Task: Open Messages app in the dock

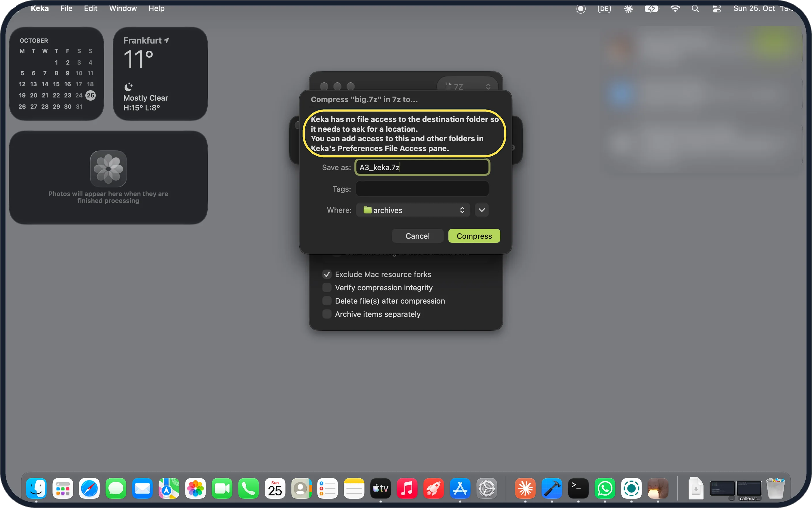Action: point(116,488)
